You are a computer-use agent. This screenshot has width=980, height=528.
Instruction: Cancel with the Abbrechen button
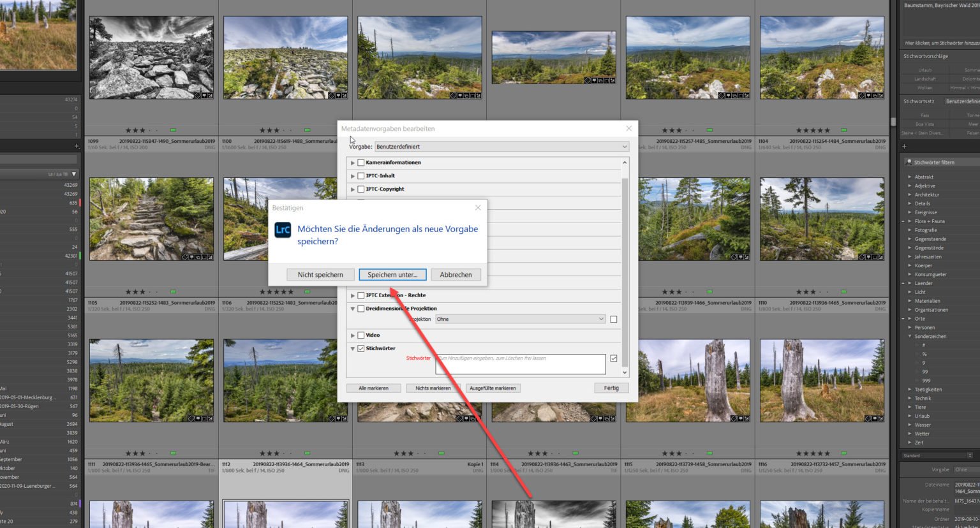(456, 275)
